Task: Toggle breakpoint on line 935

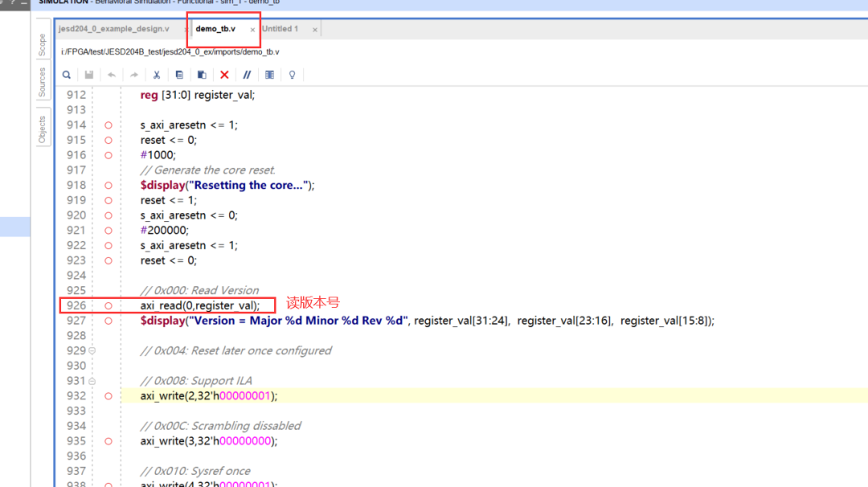Action: (x=108, y=441)
